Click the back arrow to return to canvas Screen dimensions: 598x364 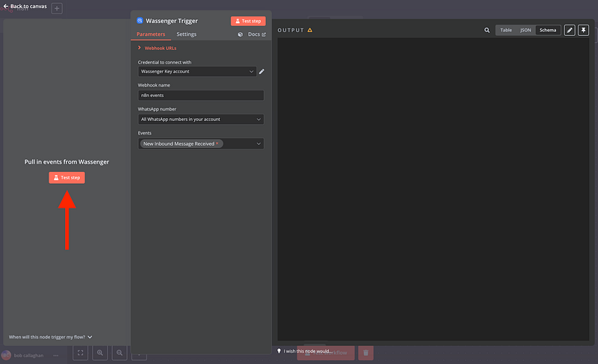(x=7, y=6)
